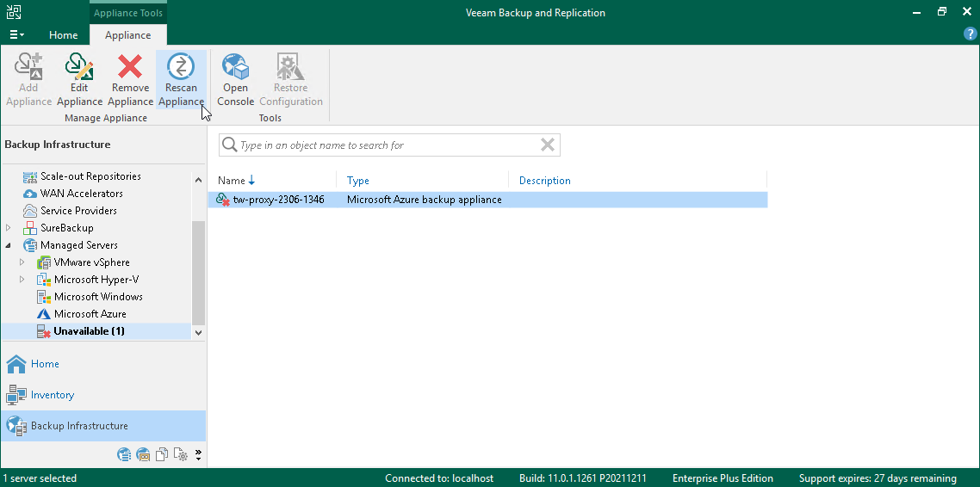Restore down the Veeam window
Viewport: 980px width, 487px height.
pos(942,12)
